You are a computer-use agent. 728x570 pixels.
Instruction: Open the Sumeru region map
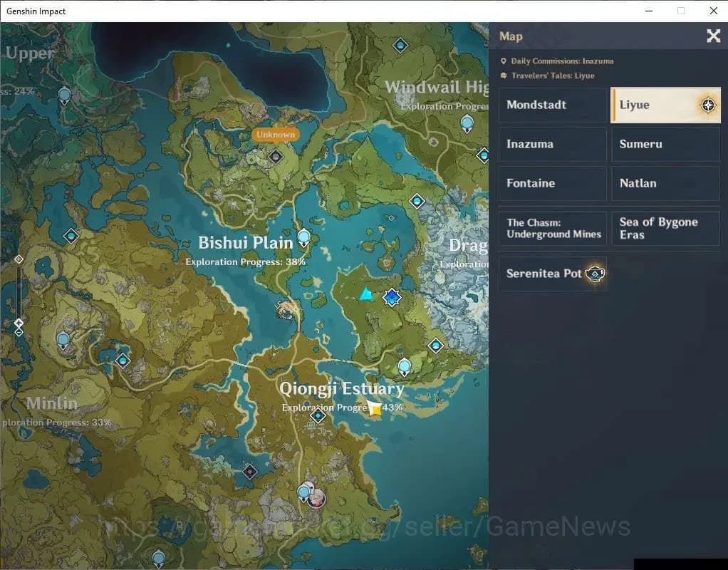[x=666, y=144]
